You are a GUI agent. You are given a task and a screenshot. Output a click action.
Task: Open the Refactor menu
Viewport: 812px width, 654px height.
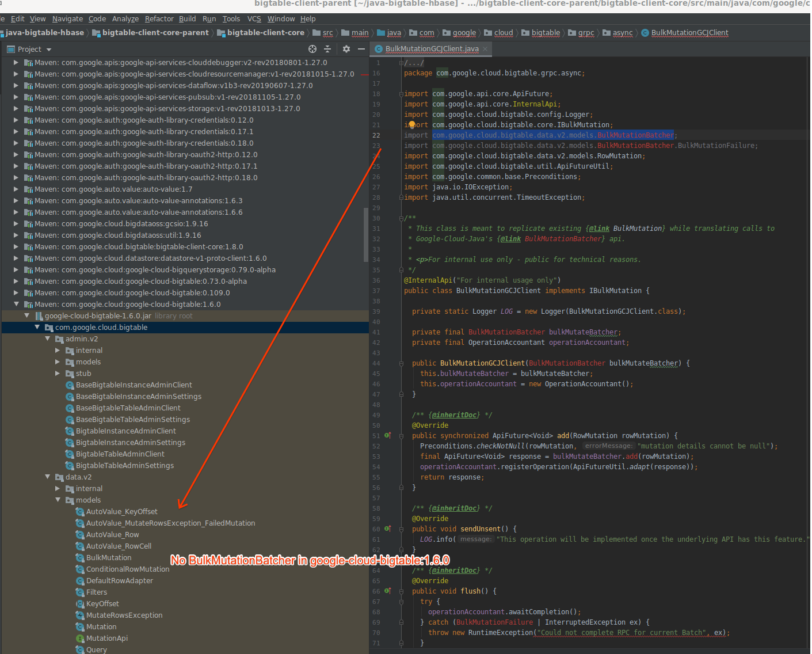159,18
